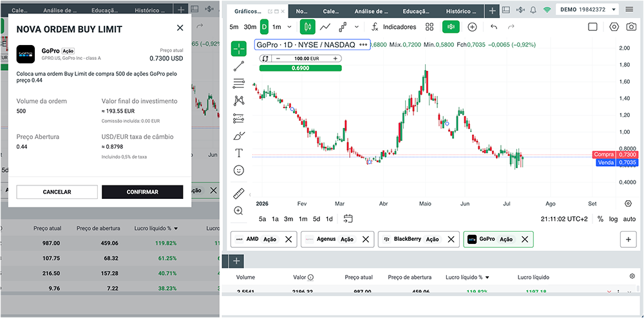Confirm the Buy Limit order

(142, 192)
